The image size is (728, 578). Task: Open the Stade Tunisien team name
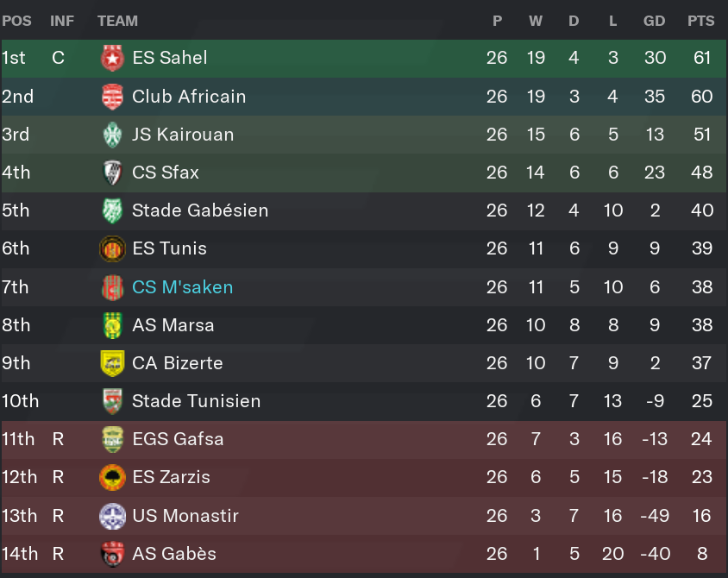[x=197, y=401]
